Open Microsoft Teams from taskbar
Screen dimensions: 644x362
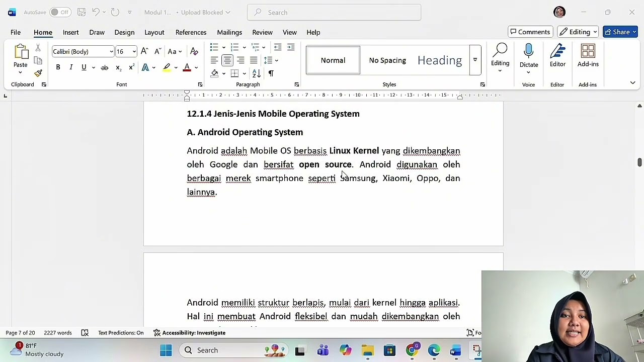point(323,350)
